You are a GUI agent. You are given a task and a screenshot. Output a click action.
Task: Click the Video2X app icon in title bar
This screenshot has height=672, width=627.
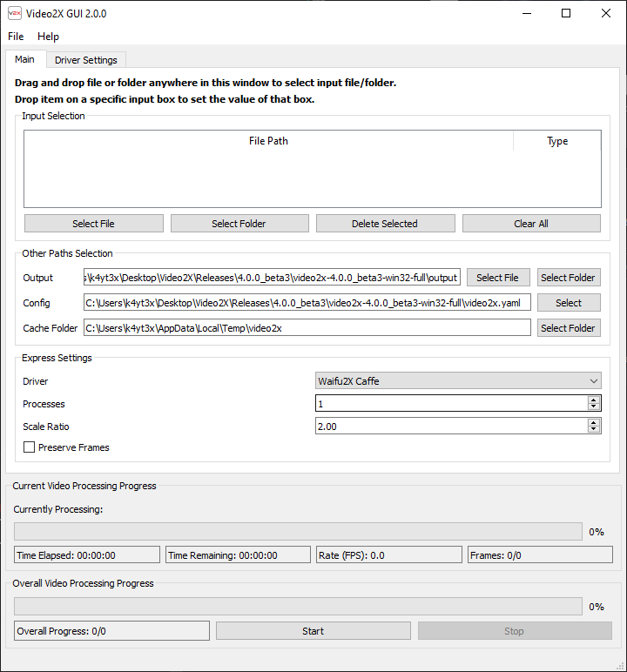pos(14,13)
